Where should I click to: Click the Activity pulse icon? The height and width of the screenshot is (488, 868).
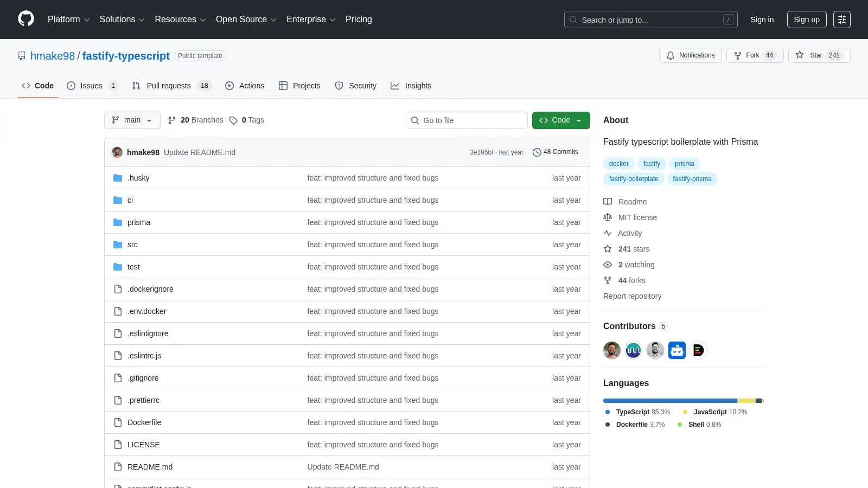pyautogui.click(x=608, y=233)
